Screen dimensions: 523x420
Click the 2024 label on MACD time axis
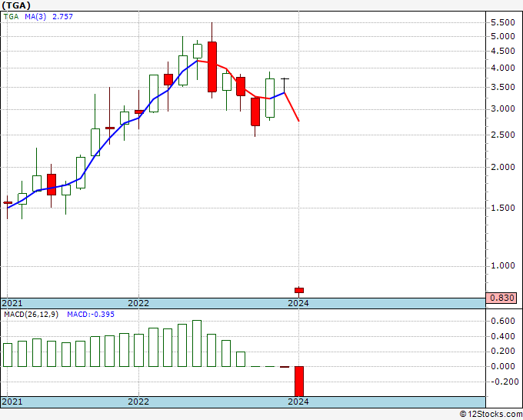pyautogui.click(x=298, y=402)
